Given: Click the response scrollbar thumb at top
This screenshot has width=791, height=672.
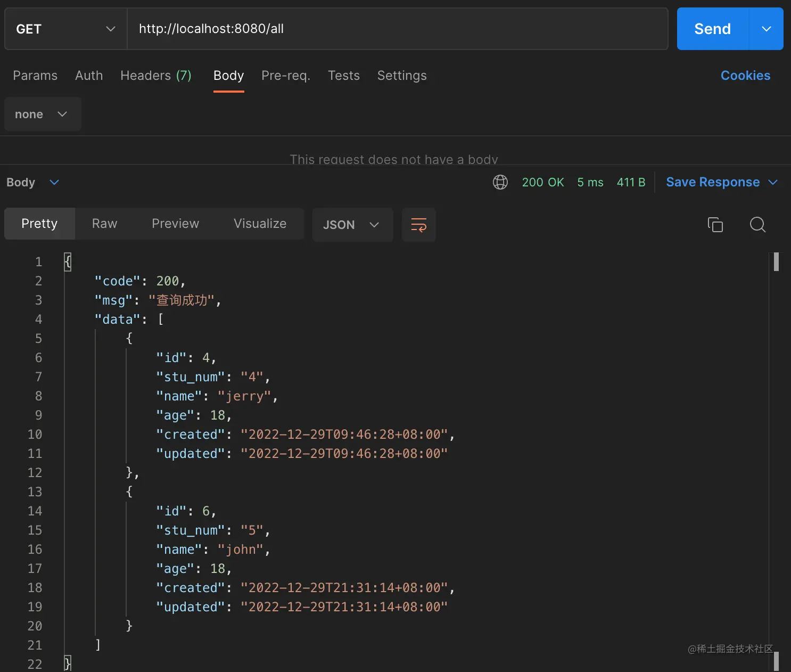Looking at the screenshot, I should [x=776, y=261].
